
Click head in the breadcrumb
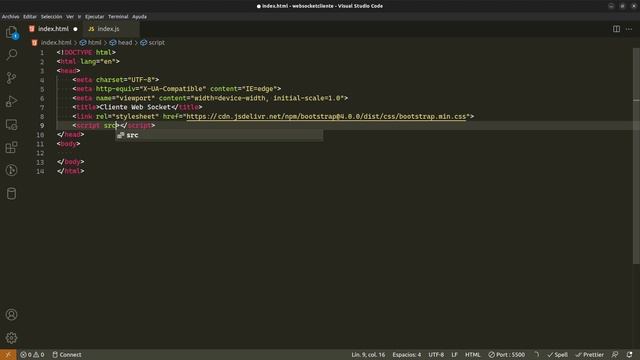[124, 42]
